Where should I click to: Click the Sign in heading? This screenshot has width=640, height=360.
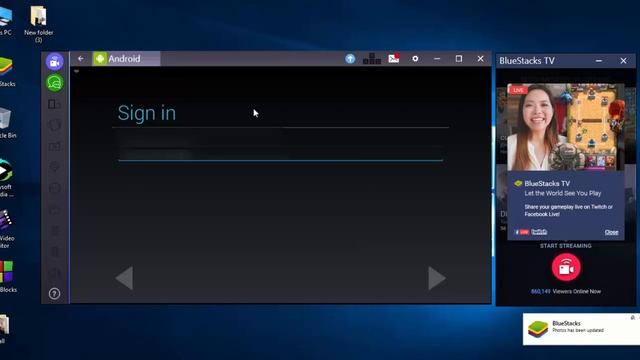pyautogui.click(x=147, y=113)
